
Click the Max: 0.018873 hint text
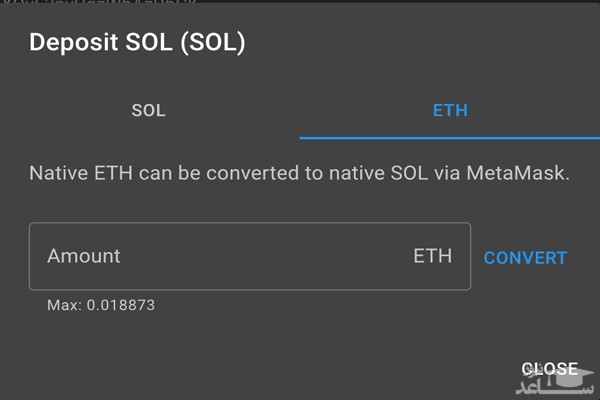pyautogui.click(x=101, y=304)
